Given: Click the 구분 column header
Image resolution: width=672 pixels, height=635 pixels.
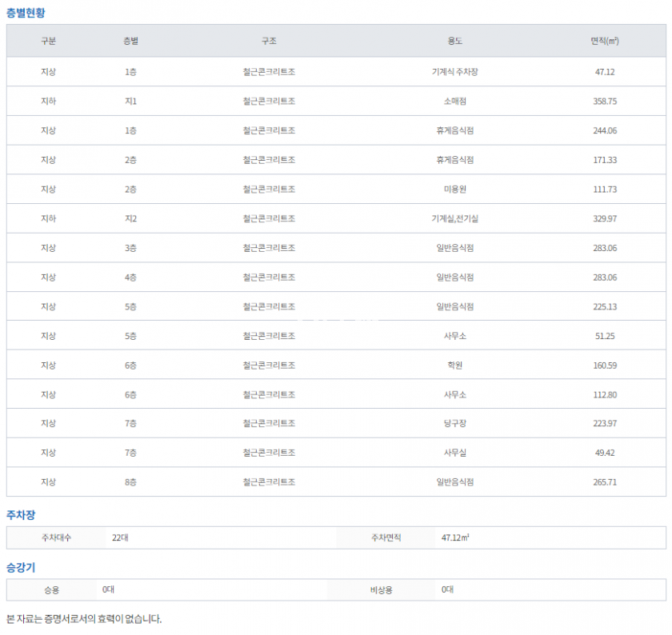Looking at the screenshot, I should [48, 41].
